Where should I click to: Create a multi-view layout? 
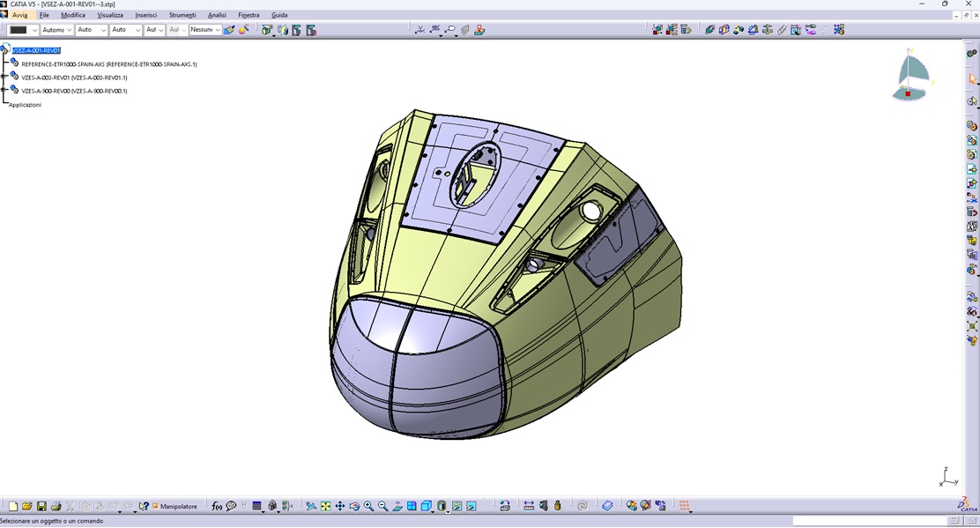(x=412, y=506)
